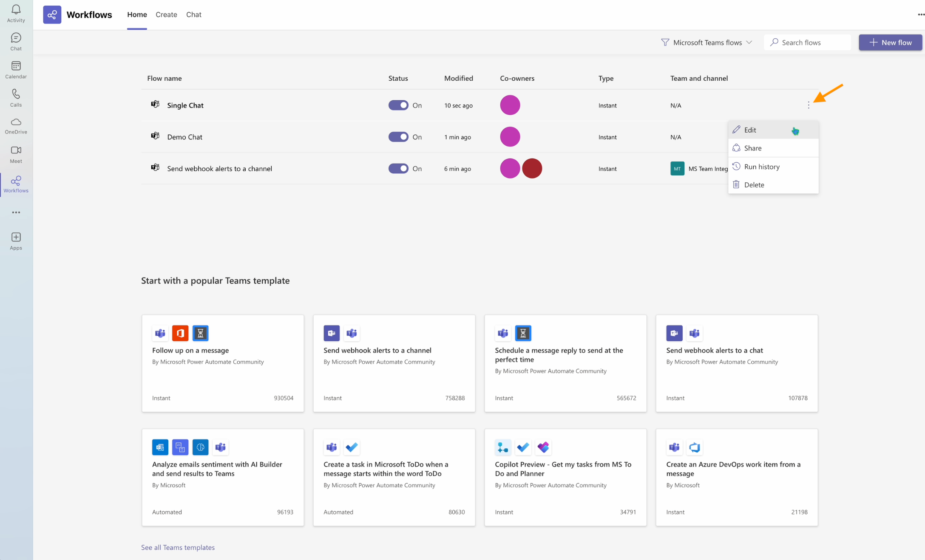Click the sidebar more apps ellipsis
This screenshot has width=925, height=560.
coord(16,212)
